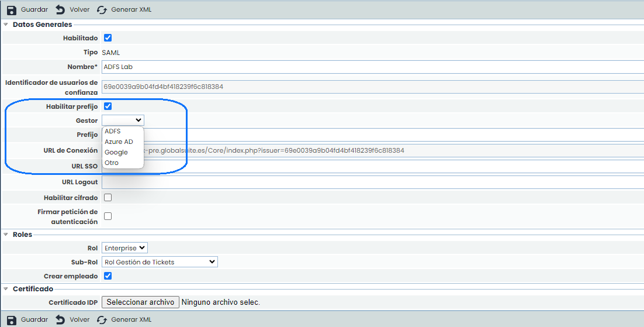Click the bottom Generar XML refresh icon

(102, 320)
